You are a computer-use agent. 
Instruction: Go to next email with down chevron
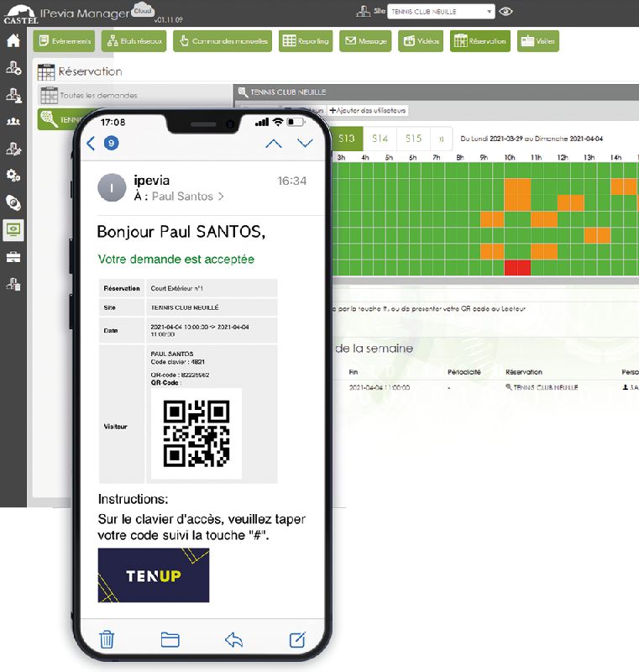305,144
